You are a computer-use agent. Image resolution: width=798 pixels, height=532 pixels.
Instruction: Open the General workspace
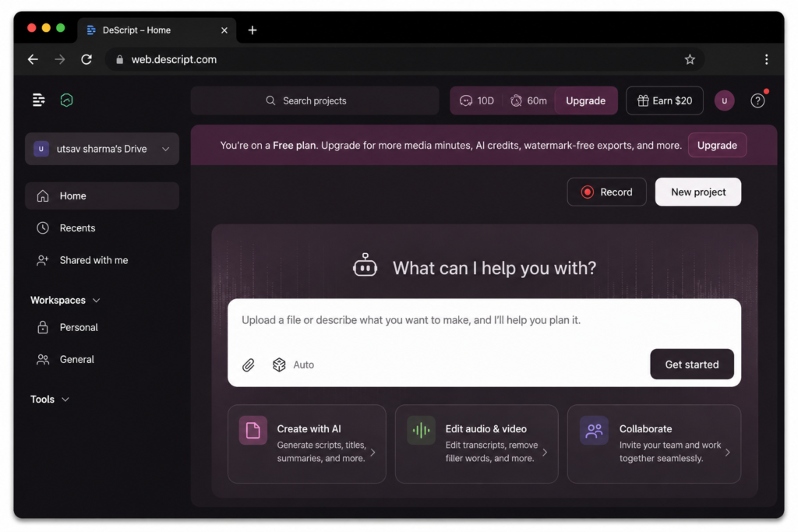coord(102,359)
